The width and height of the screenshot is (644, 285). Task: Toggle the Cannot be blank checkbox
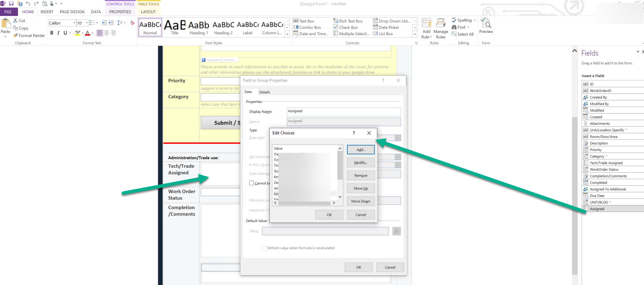click(251, 183)
